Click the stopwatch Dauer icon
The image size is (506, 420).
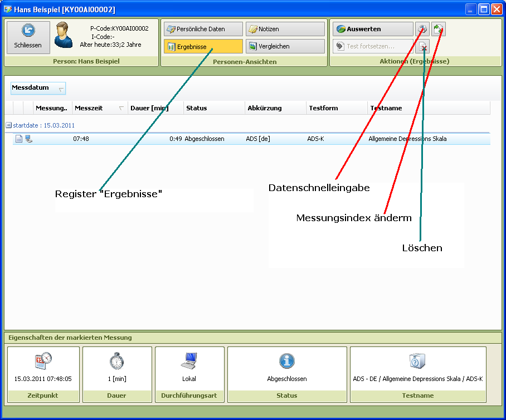tap(117, 361)
